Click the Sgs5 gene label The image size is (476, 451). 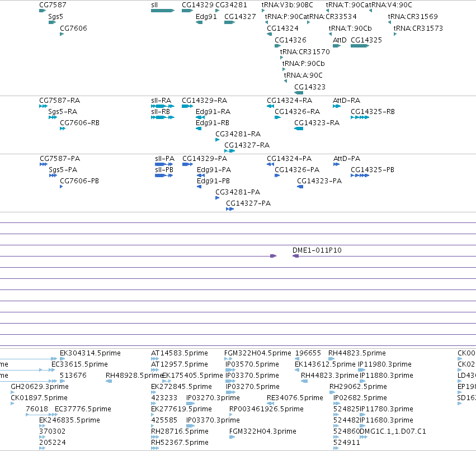[x=55, y=16]
